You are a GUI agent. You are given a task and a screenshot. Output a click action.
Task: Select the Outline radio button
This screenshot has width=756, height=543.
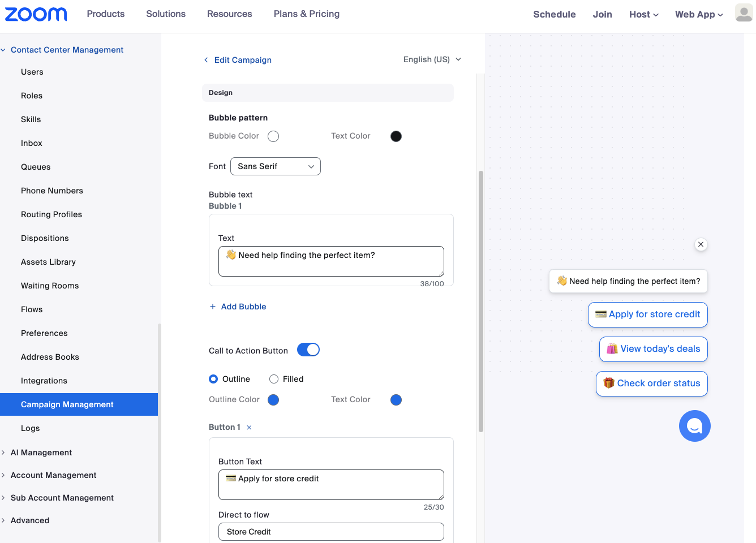[x=213, y=379]
